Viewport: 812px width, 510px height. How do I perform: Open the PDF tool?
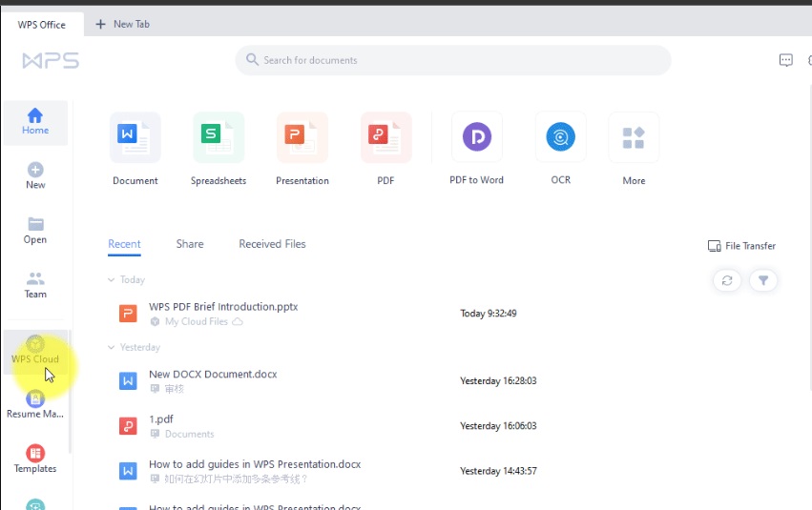385,149
